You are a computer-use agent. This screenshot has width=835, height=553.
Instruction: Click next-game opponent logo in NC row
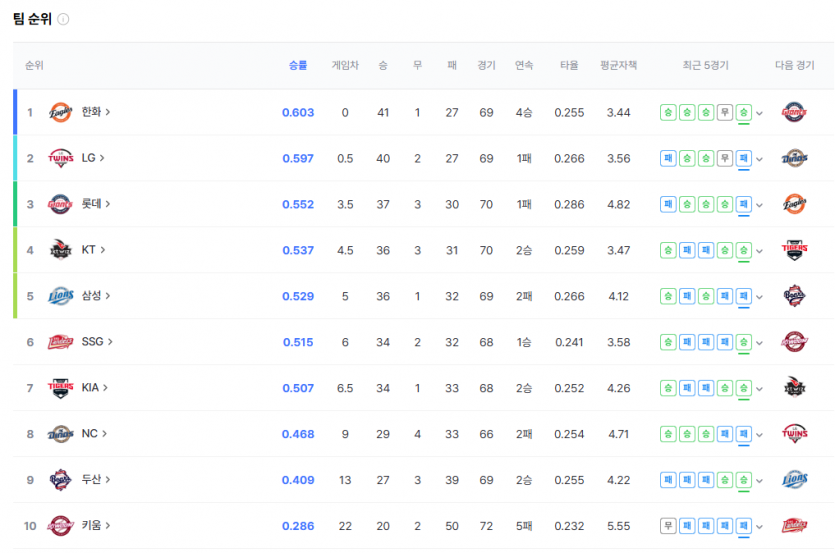click(794, 434)
